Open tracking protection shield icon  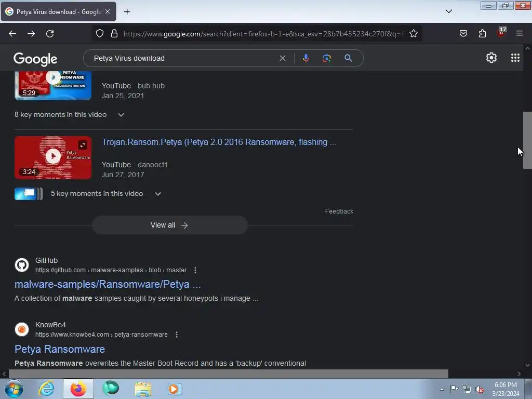pyautogui.click(x=99, y=34)
